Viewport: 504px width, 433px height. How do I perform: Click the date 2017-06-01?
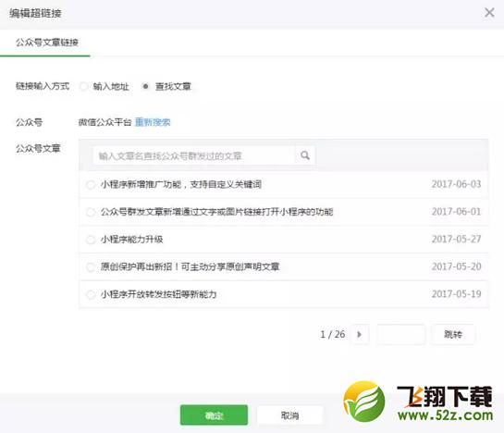[456, 212]
